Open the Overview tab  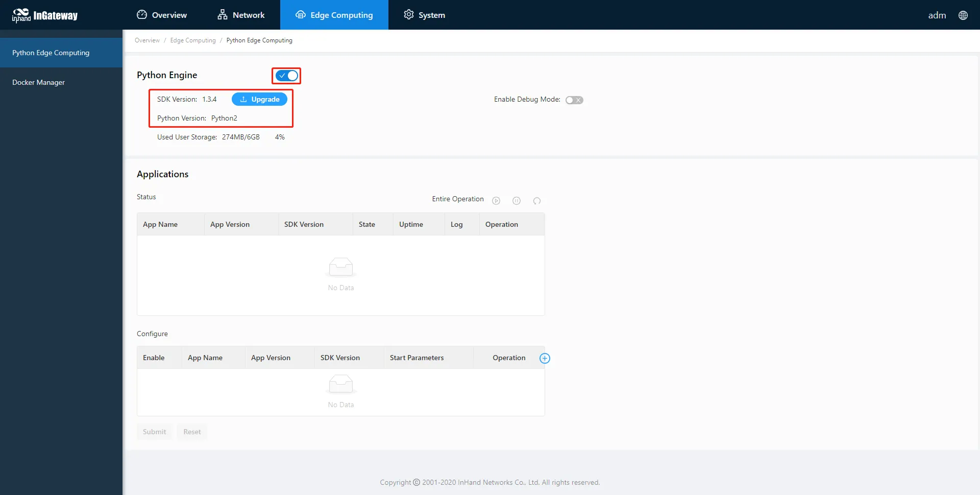162,15
